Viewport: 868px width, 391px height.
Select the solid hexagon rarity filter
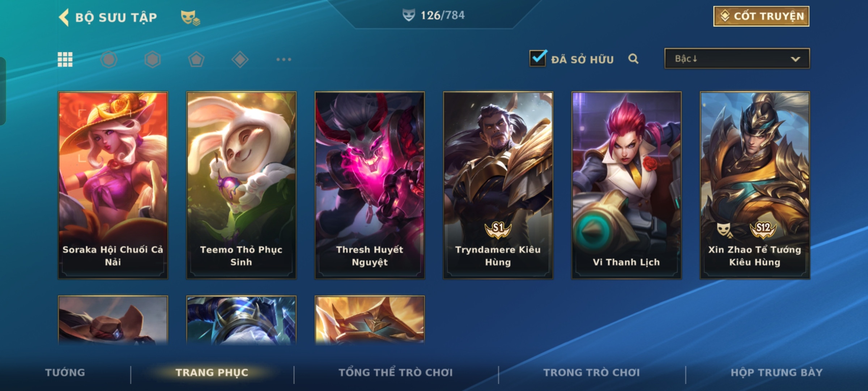(x=153, y=59)
